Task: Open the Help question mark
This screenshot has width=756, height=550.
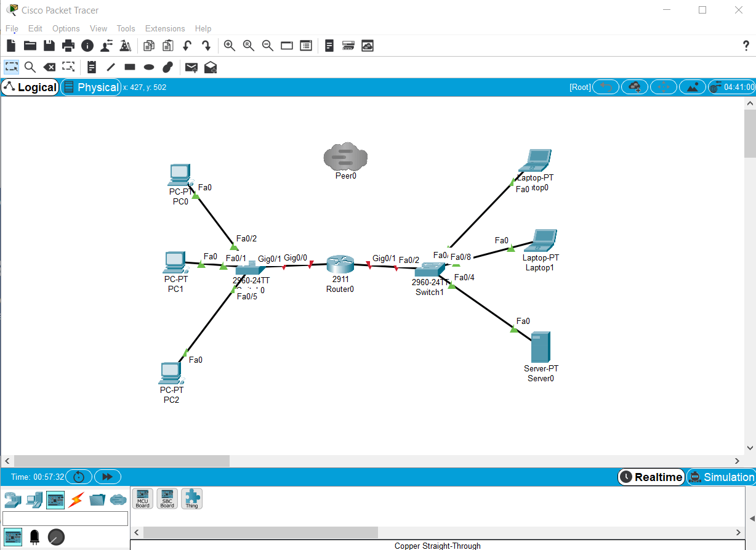Action: click(x=746, y=46)
